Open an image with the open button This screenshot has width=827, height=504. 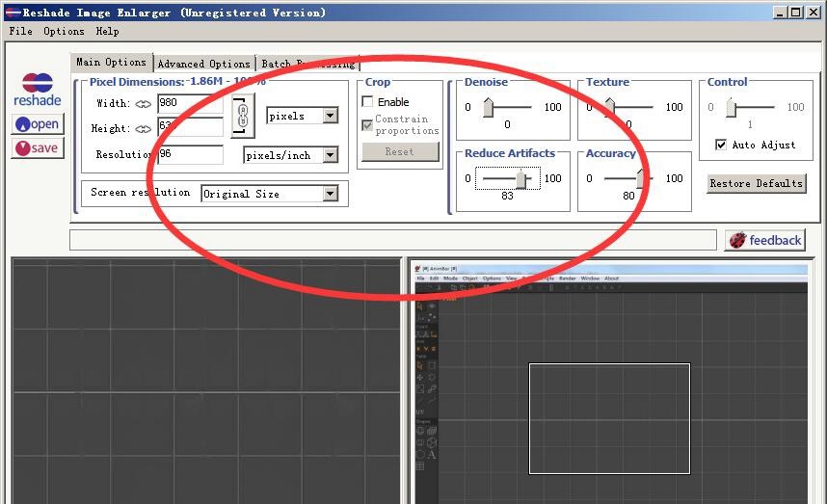click(x=38, y=124)
